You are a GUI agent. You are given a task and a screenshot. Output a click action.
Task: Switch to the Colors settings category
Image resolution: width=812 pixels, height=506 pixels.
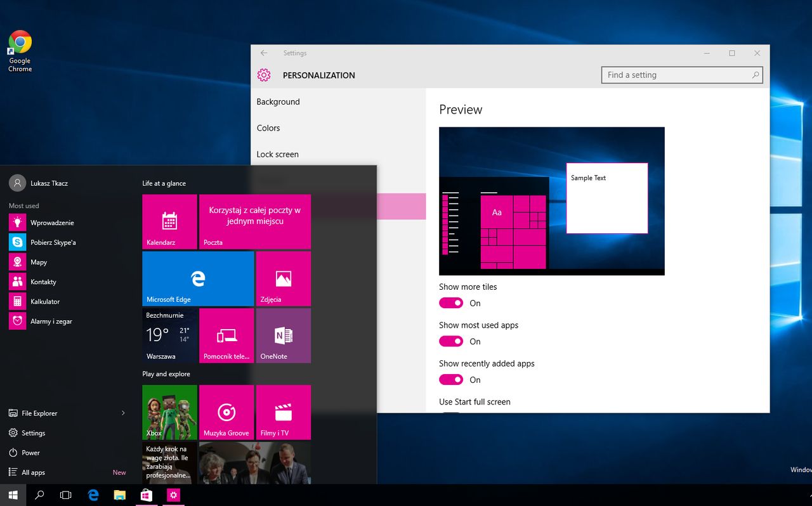coord(268,128)
